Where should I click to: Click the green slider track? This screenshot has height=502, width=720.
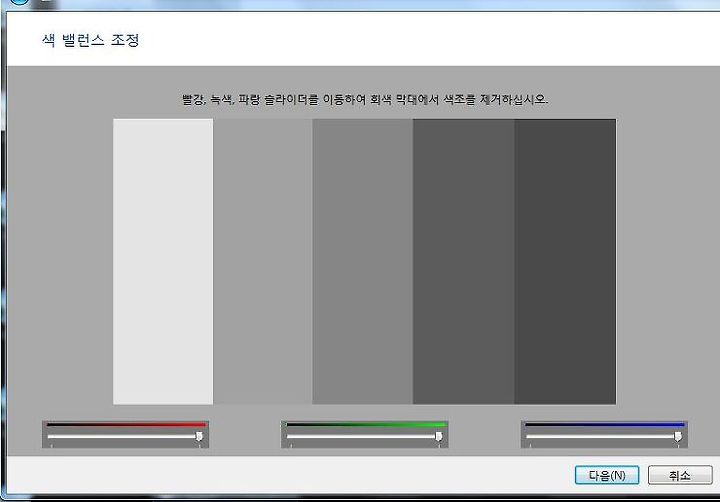(365, 436)
